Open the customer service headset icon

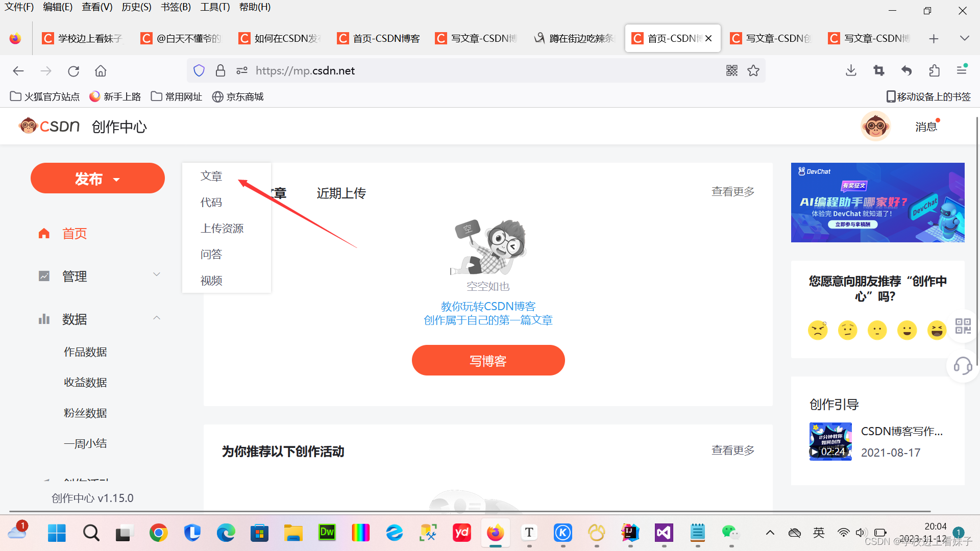963,365
